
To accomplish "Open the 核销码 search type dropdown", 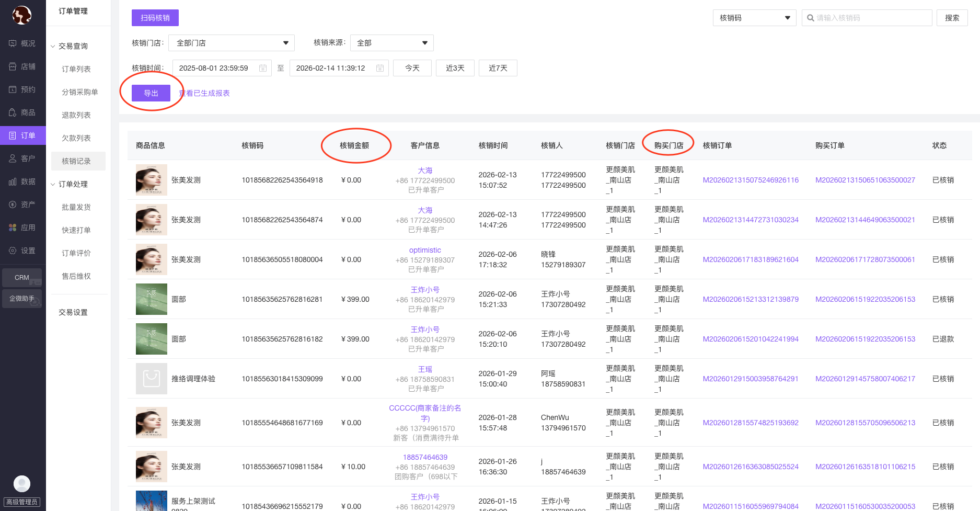I will click(754, 18).
